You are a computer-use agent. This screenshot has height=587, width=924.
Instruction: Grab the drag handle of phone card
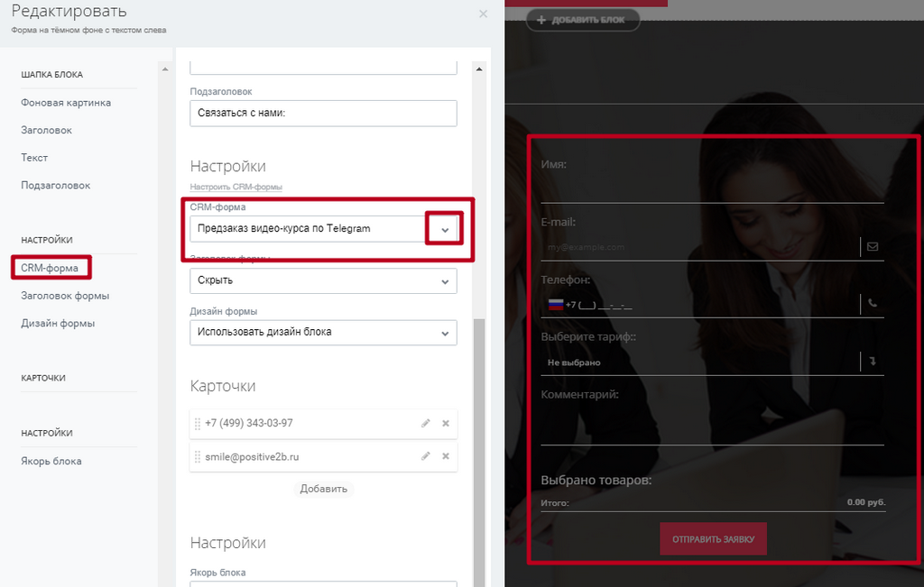pos(198,423)
